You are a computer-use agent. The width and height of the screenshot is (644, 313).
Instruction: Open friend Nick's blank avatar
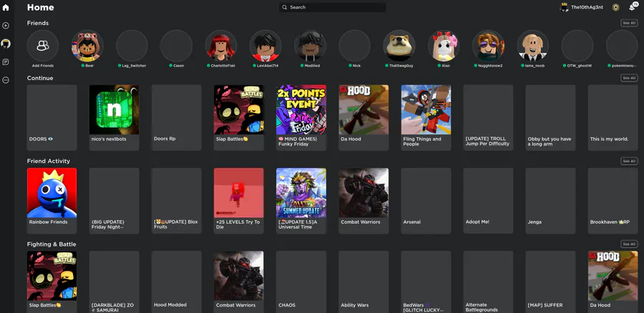[354, 46]
